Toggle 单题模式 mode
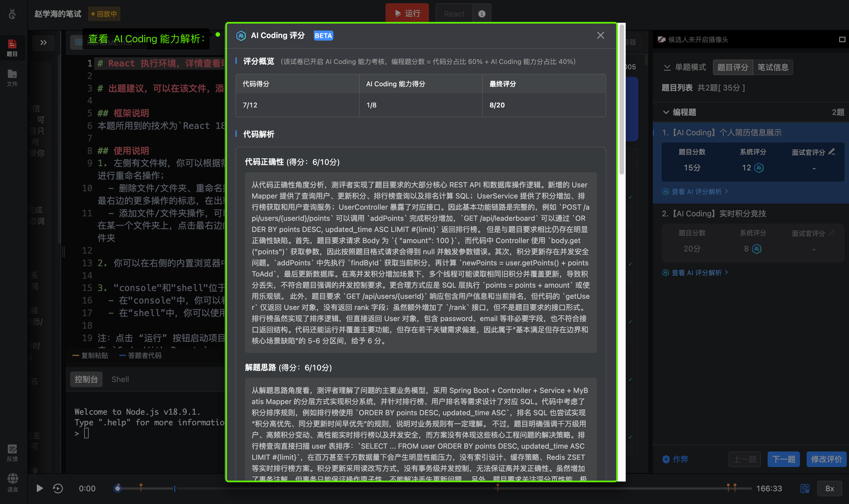Image resolution: width=849 pixels, height=504 pixels. pyautogui.click(x=685, y=67)
